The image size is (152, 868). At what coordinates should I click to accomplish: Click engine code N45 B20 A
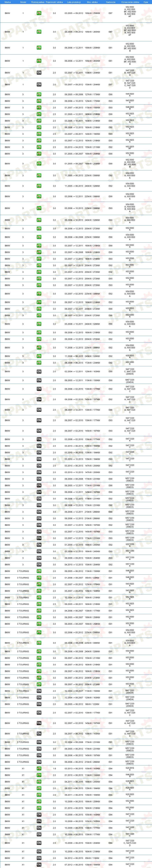tap(130, 95)
